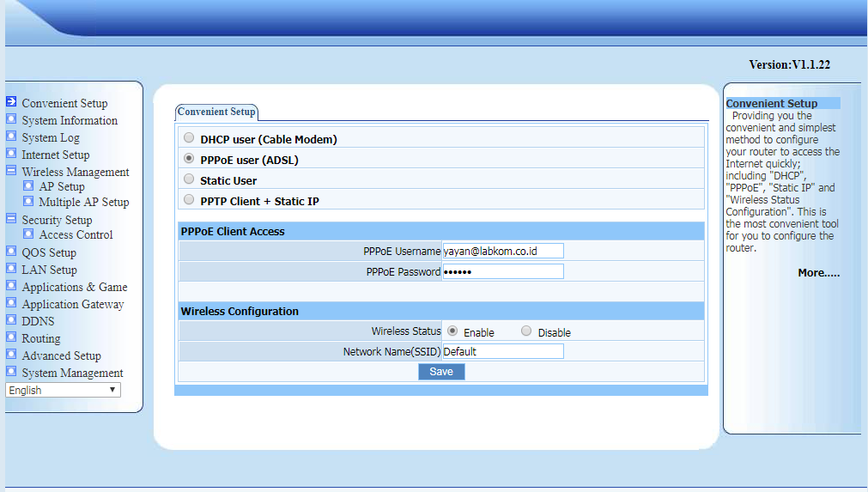Open LAN Setup page
The width and height of the screenshot is (868, 492).
[x=49, y=270]
